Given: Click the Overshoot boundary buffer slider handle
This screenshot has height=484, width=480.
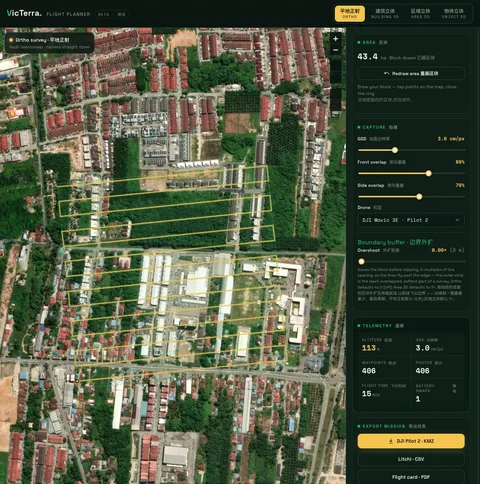Looking at the screenshot, I should (x=361, y=261).
